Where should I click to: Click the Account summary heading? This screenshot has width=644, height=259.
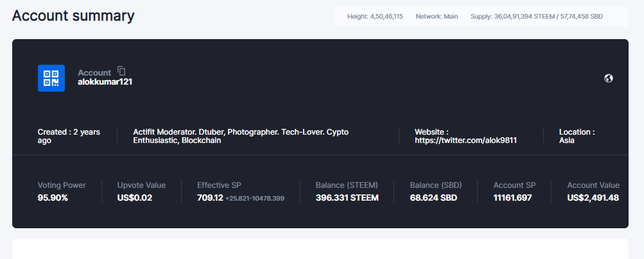click(x=73, y=16)
